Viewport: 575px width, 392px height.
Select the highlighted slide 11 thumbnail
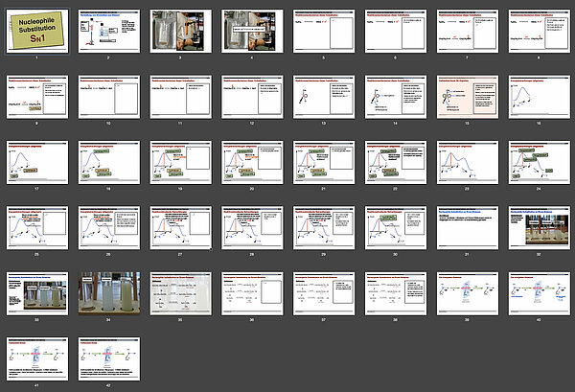[x=179, y=96]
